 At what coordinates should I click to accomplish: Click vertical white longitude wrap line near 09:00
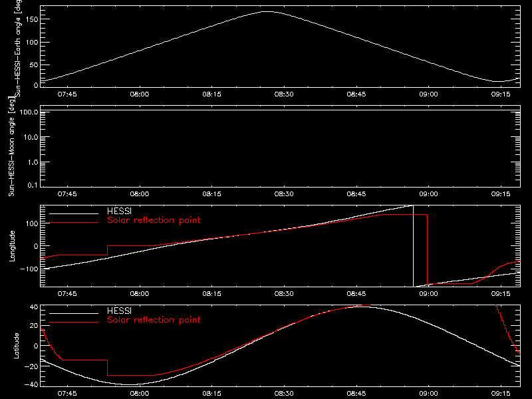pos(413,246)
